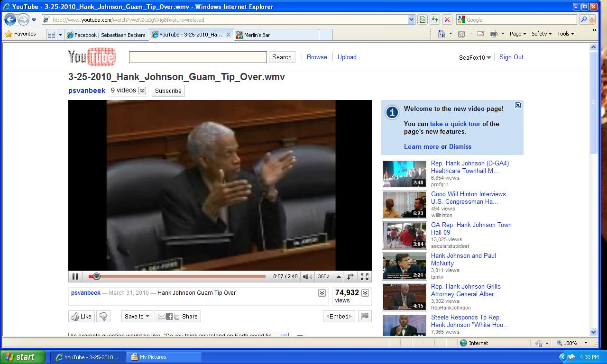
Task: Switch to Facebook | Sebastiaan Beckers tab
Action: pyautogui.click(x=106, y=35)
